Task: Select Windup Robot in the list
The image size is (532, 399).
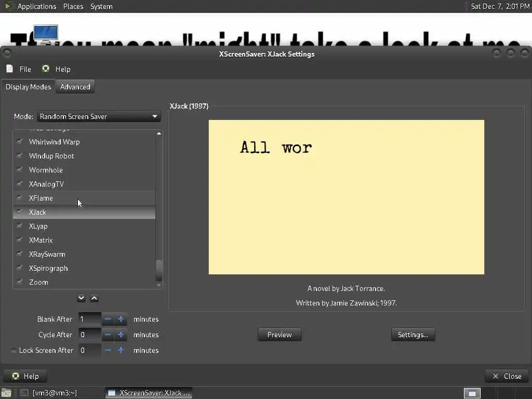Action: point(84,156)
